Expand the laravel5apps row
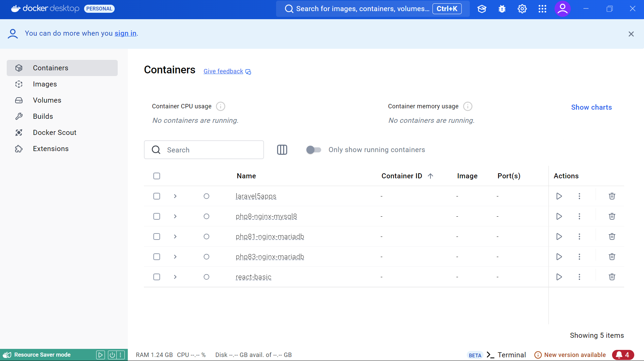The image size is (644, 361). click(175, 196)
